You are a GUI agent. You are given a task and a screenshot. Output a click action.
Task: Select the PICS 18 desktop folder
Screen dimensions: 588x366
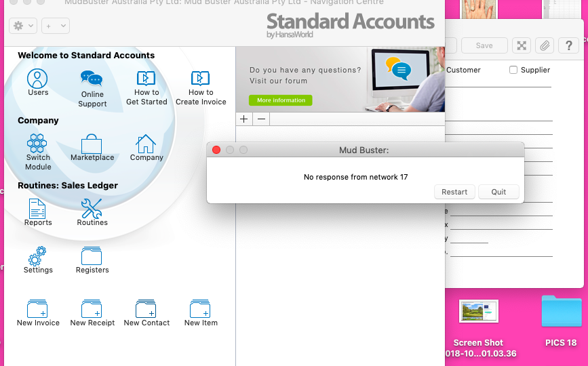(x=561, y=312)
